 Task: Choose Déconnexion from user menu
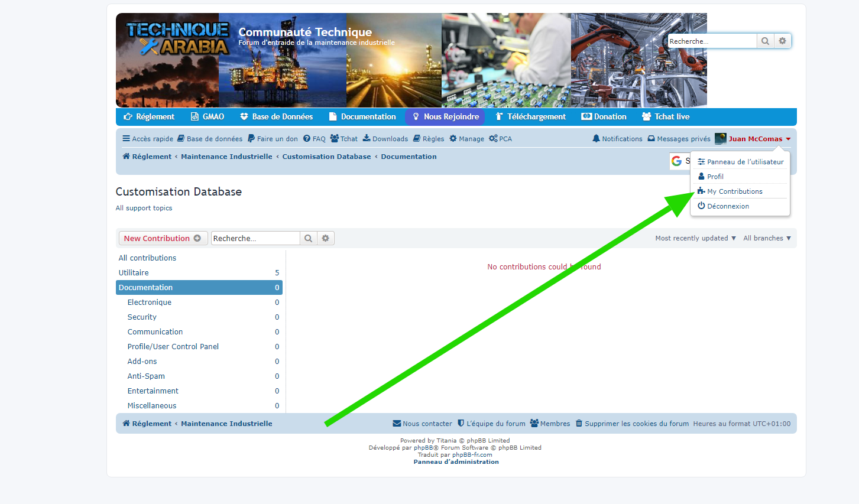pos(728,206)
